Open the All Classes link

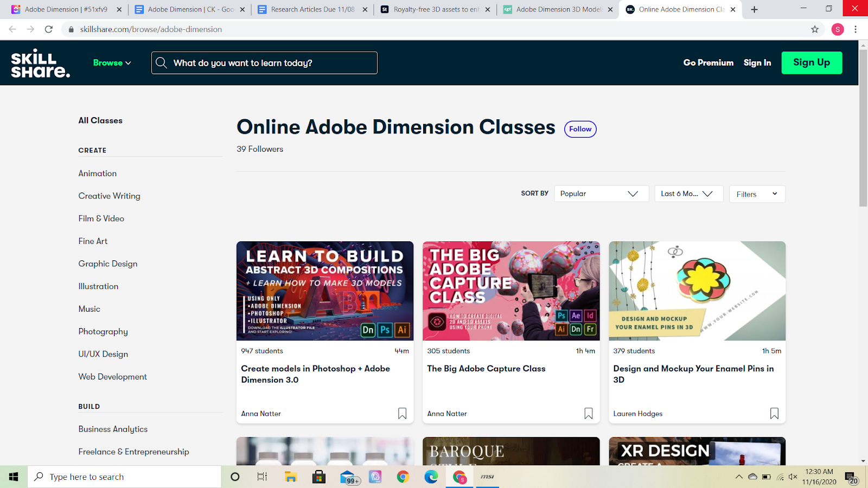pos(100,120)
